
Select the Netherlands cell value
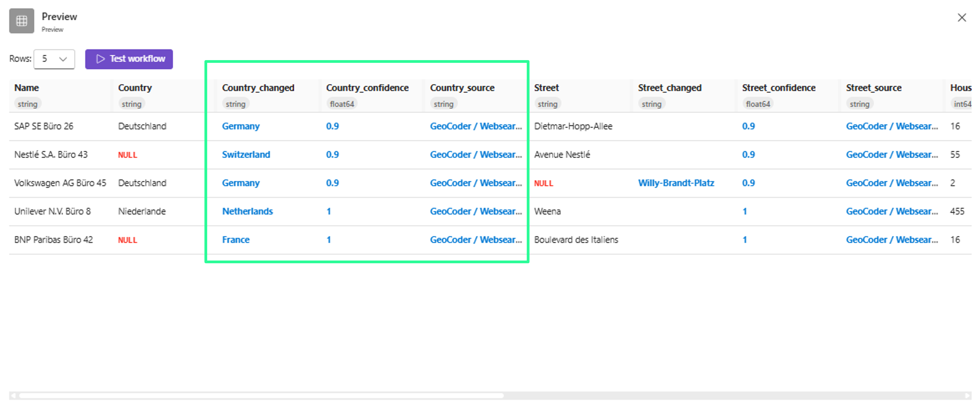click(x=247, y=211)
